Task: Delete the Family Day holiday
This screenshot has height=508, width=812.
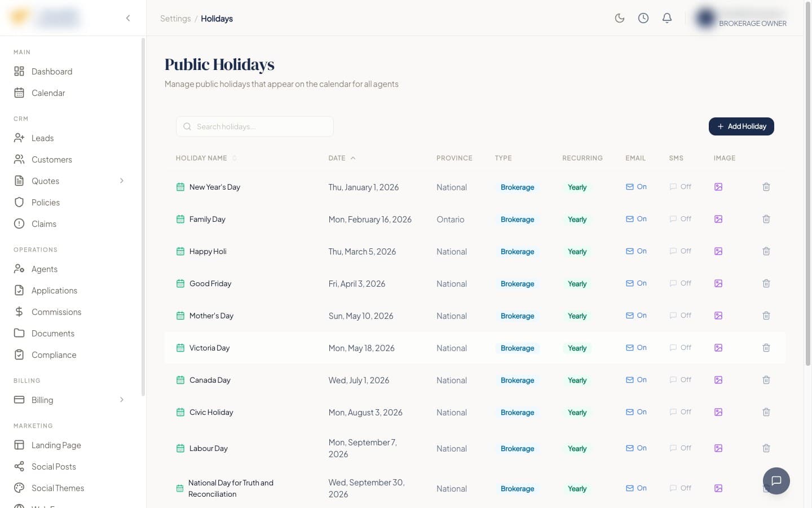Action: pyautogui.click(x=766, y=219)
